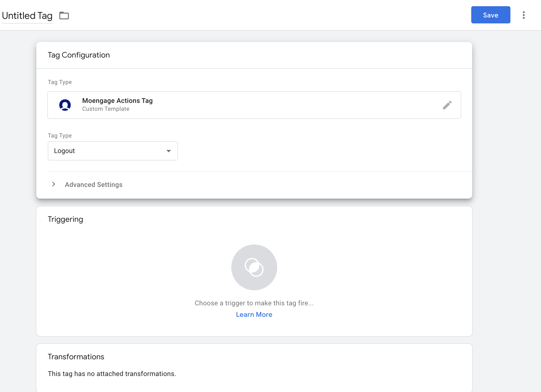Save the tag with Save button

[x=491, y=15]
